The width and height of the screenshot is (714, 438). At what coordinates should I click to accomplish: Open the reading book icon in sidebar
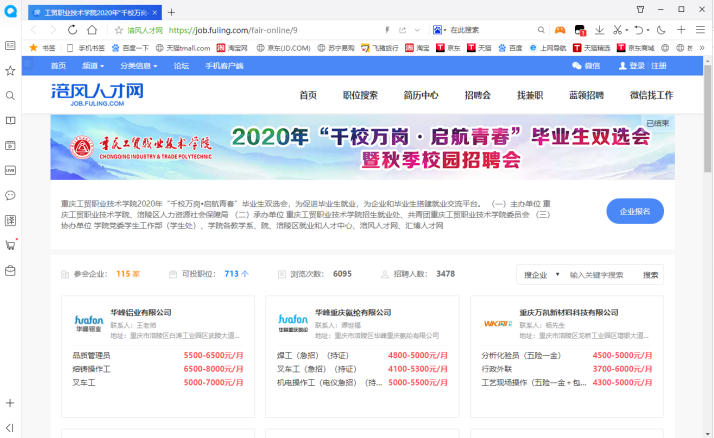pos(10,121)
